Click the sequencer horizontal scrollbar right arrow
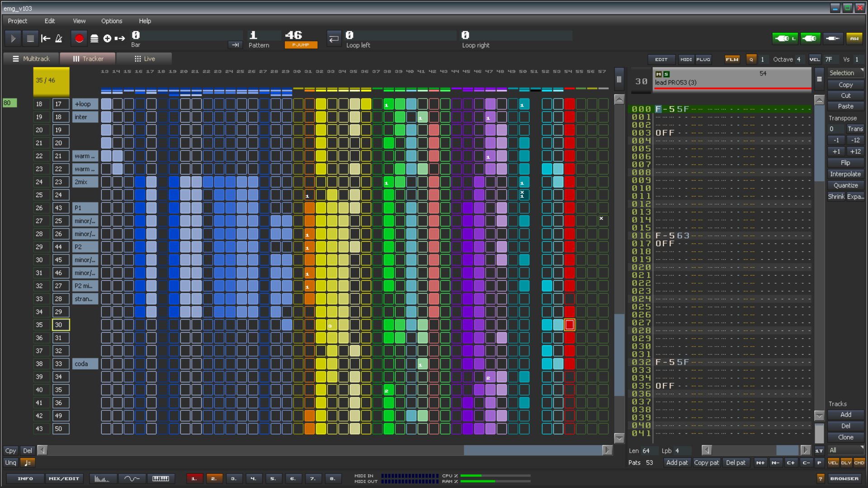 click(x=607, y=450)
